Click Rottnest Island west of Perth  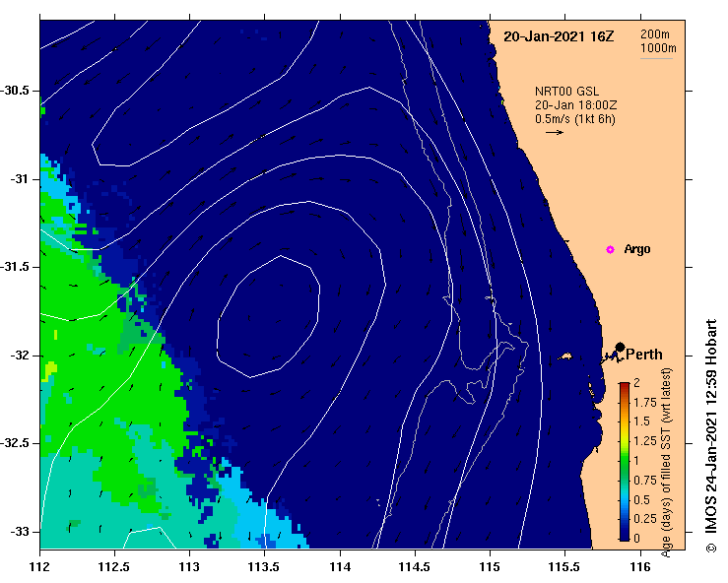point(565,356)
